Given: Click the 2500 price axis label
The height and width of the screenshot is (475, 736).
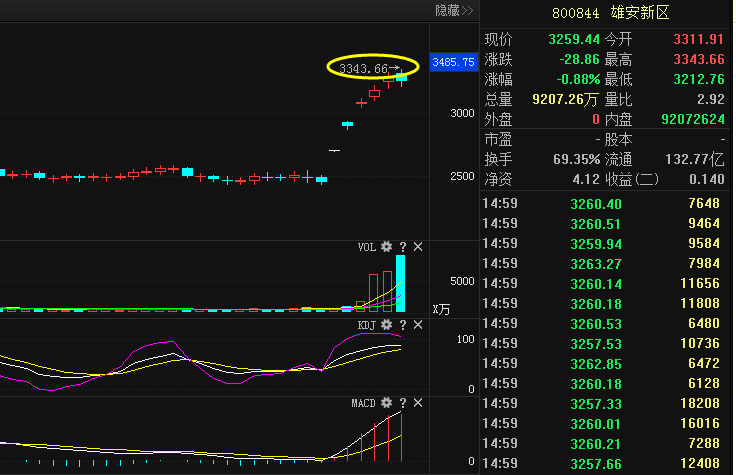Looking at the screenshot, I should (462, 176).
